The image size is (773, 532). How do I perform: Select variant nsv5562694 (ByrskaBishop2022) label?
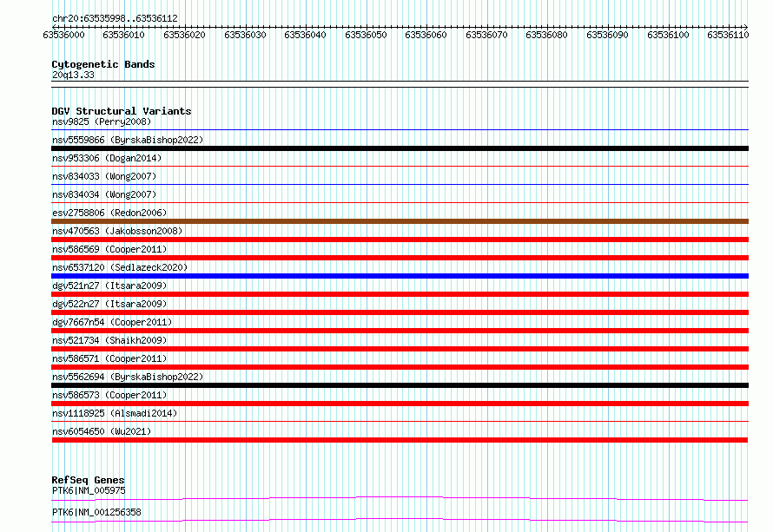click(128, 377)
